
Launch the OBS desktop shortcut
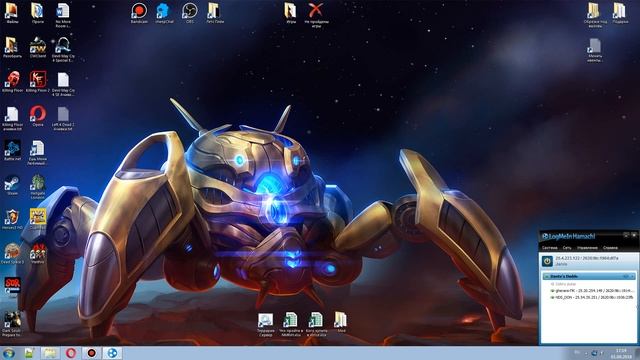tap(190, 13)
